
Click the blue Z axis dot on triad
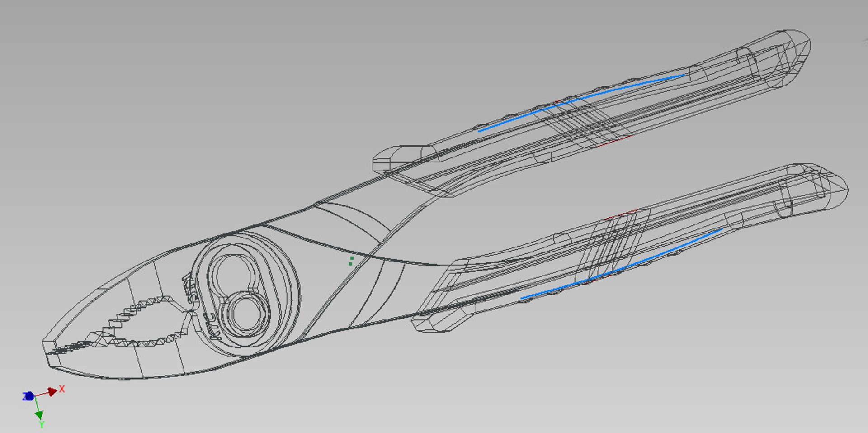click(29, 396)
